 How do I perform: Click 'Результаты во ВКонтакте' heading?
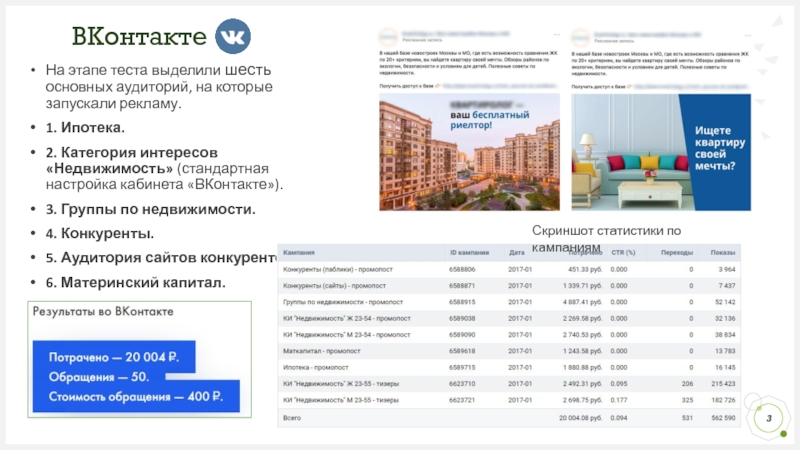pyautogui.click(x=103, y=311)
